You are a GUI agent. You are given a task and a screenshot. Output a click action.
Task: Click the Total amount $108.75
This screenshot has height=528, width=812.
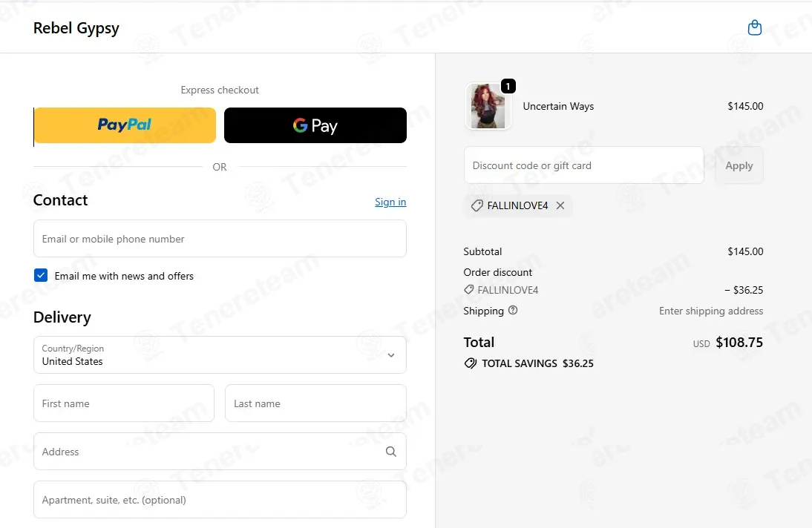[739, 342]
